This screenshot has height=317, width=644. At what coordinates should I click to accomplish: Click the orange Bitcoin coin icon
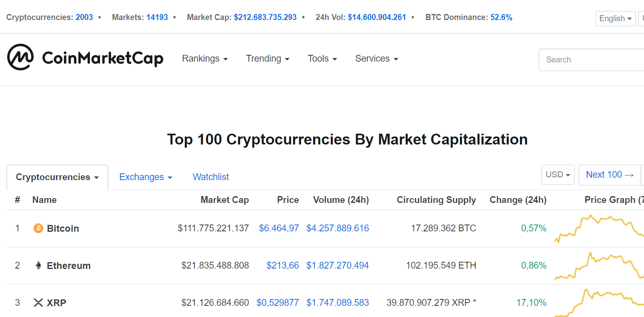pos(38,228)
